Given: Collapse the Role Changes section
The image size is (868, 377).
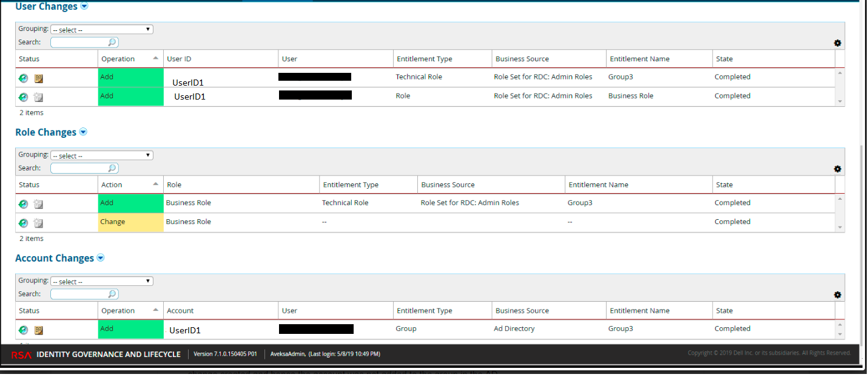Looking at the screenshot, I should coord(83,132).
